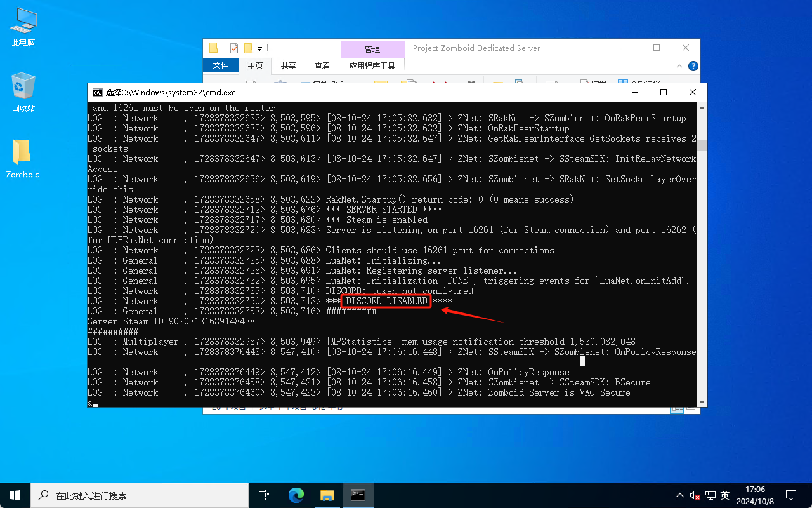812x508 pixels.
Task: Close the cmd.exe console window
Action: (693, 92)
